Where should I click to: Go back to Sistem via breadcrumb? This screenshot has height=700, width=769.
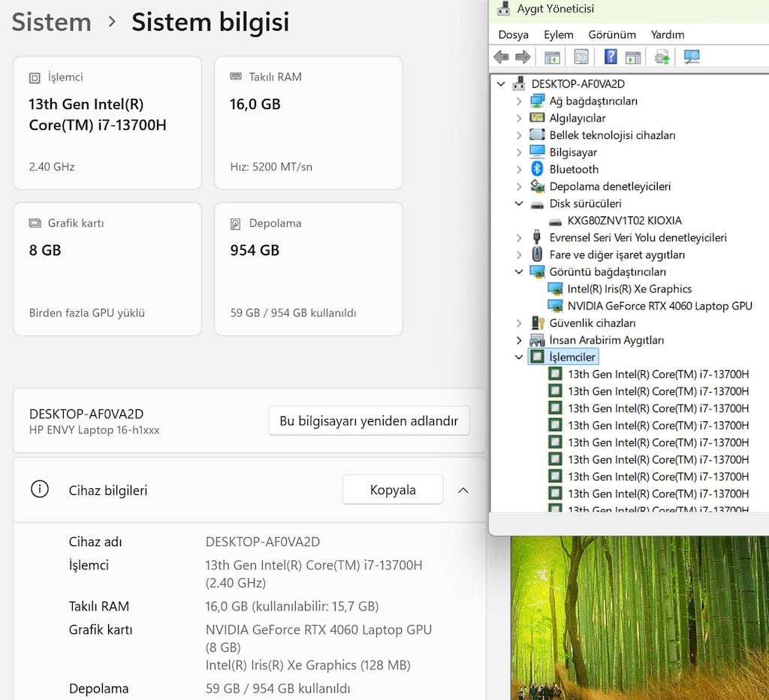(52, 22)
